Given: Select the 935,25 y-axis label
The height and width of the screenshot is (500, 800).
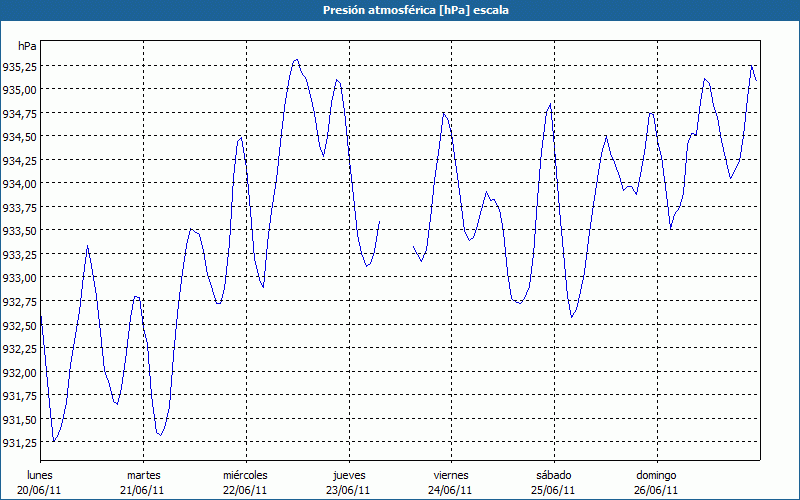Looking at the screenshot, I should click(x=20, y=66).
